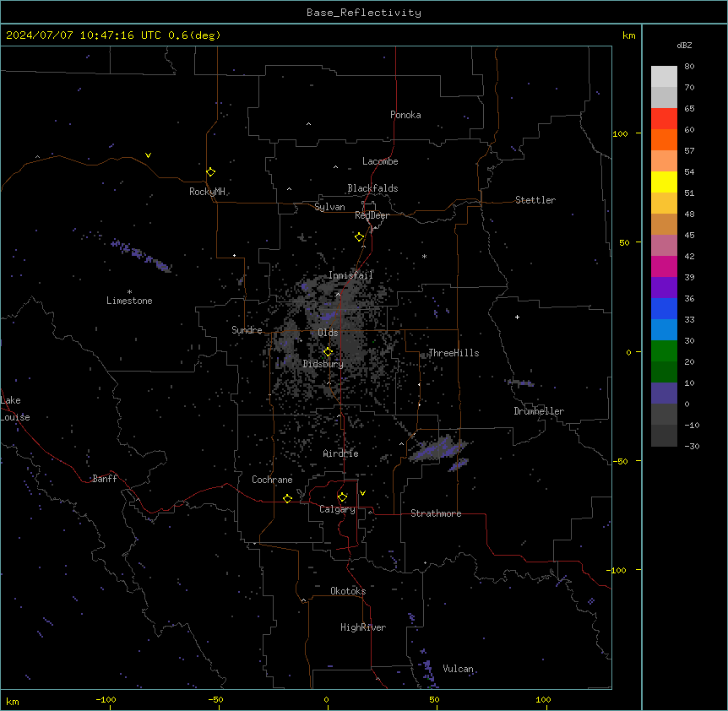Click the Cochrane label

[272, 480]
